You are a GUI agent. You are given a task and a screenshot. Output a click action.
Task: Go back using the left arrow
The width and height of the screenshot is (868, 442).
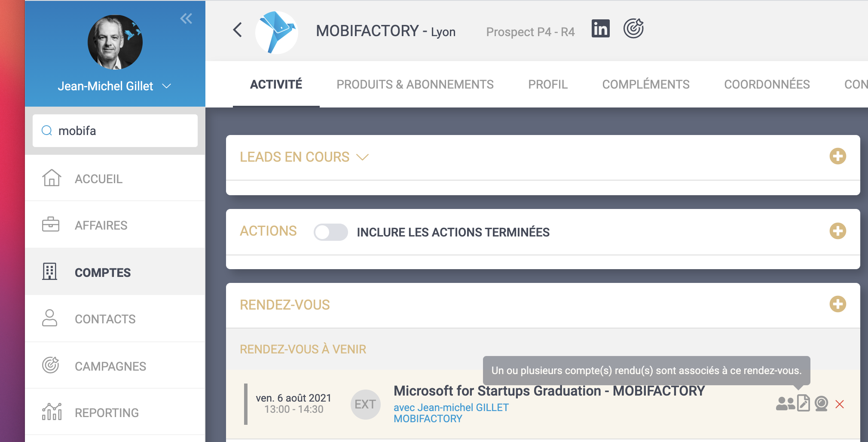point(238,30)
